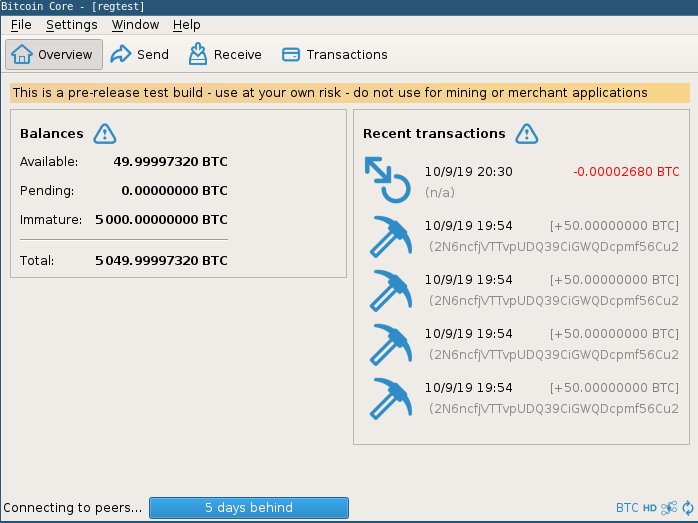Click the network connections icon in status bar
Screen dimensions: 698x523
point(669,508)
